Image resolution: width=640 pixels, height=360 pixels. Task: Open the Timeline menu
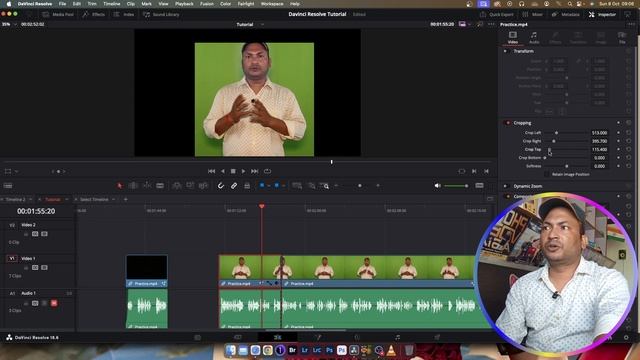tap(111, 4)
